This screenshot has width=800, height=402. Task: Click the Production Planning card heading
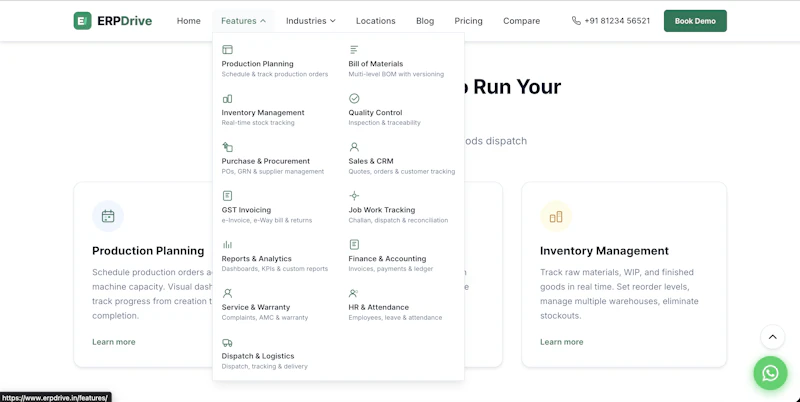[148, 251]
